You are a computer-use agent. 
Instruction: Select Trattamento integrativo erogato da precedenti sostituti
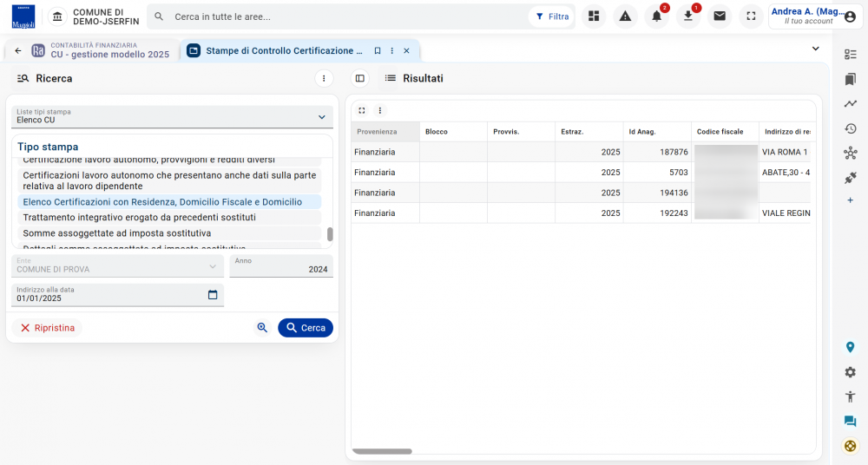pos(169,217)
